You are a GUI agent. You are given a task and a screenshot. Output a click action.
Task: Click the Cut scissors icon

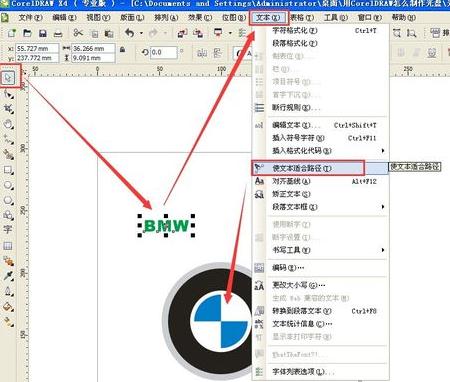click(78, 33)
